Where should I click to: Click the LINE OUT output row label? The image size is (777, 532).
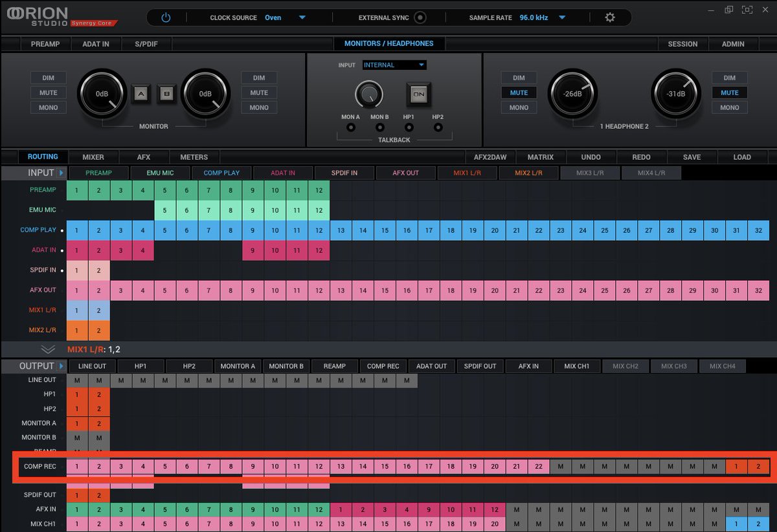coord(42,380)
